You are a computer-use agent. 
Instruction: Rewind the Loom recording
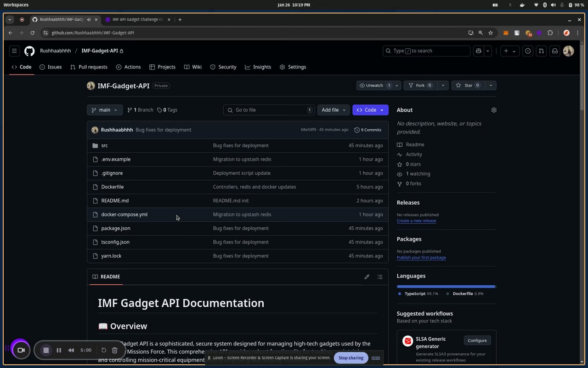tap(71, 350)
